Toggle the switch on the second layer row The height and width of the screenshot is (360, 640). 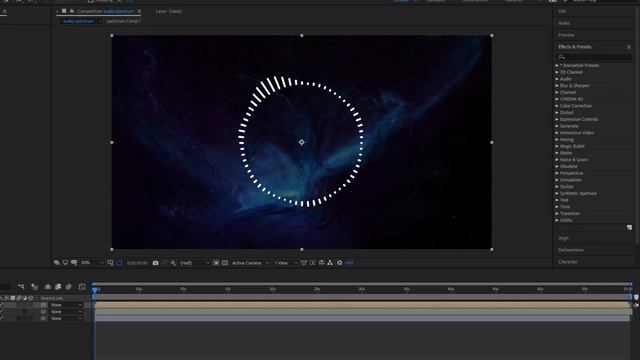click(x=2, y=311)
